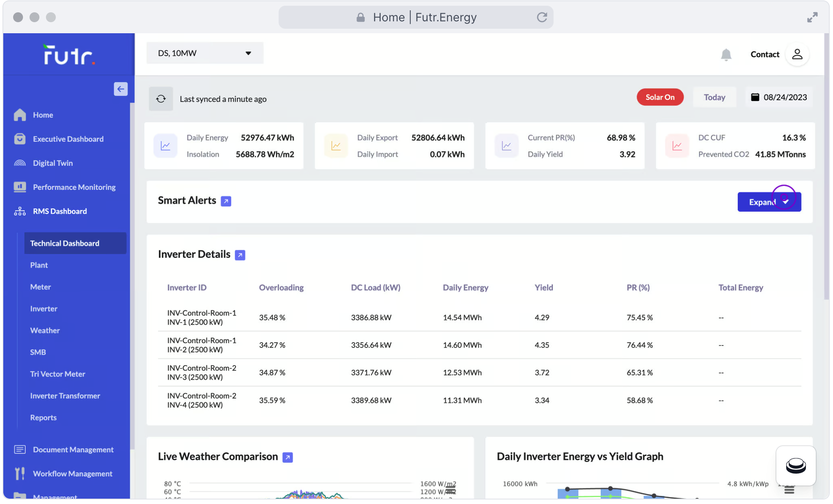Click the browser fullscreen arrows icon
Viewport: 833px width, 504px height.
[812, 17]
